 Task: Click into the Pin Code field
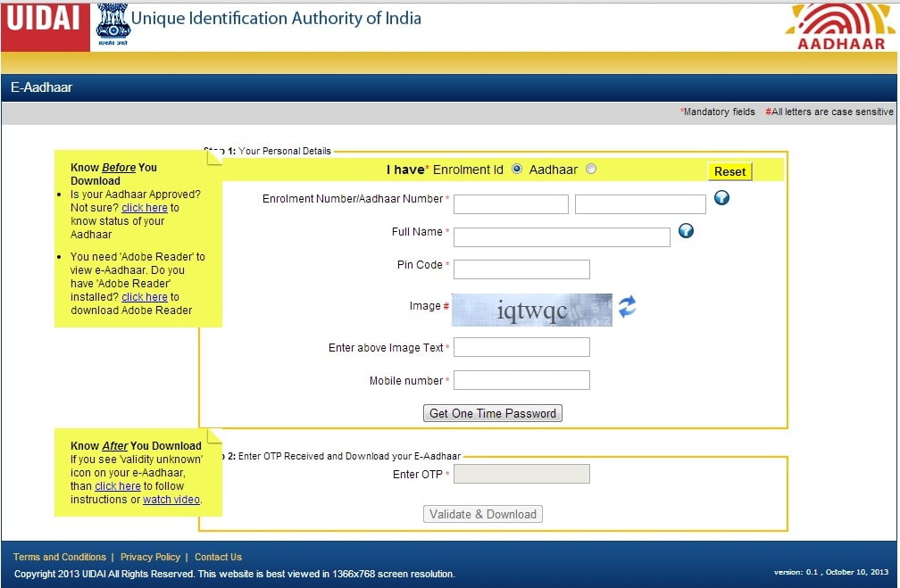(x=521, y=269)
